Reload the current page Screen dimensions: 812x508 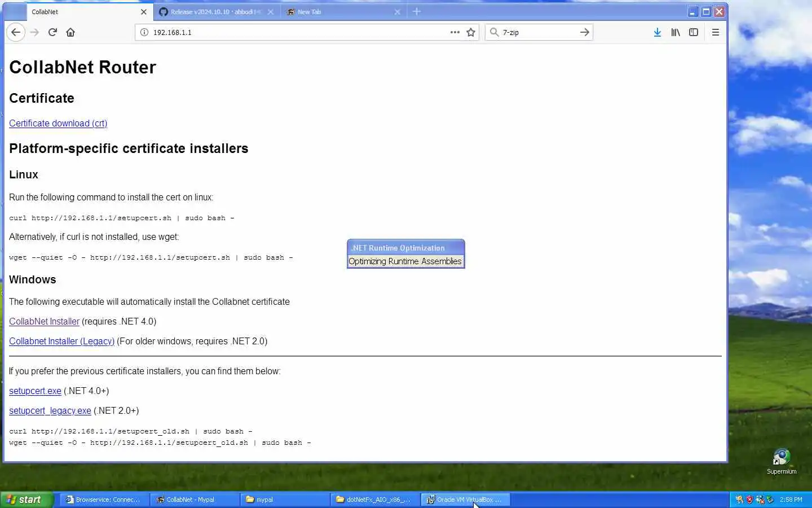(x=52, y=32)
